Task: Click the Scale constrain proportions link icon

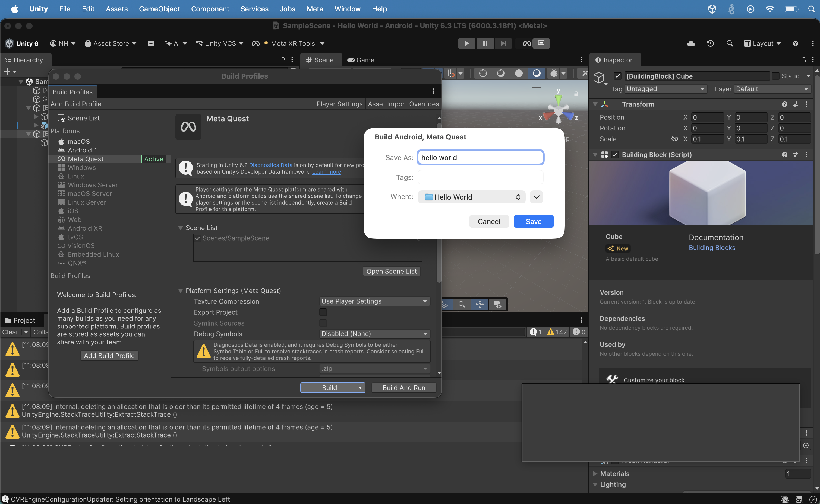Action: tap(674, 139)
